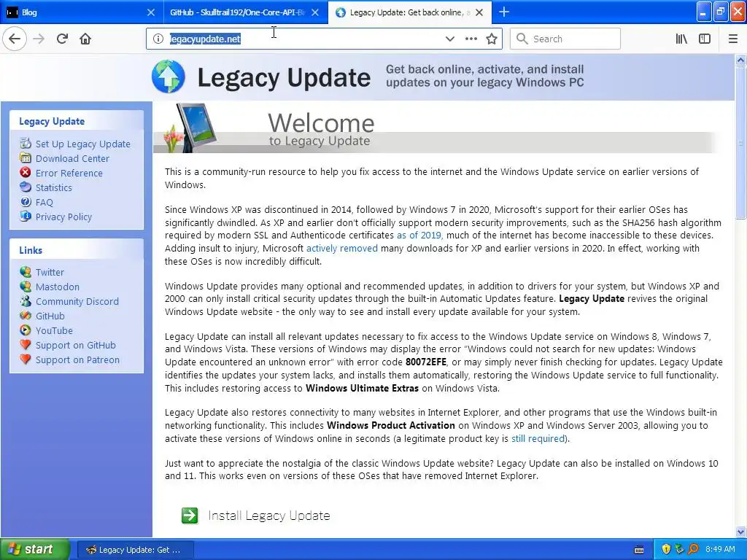Open the on-screen keyboard tray icon
Viewport: 747px width, 560px height.
[639, 550]
